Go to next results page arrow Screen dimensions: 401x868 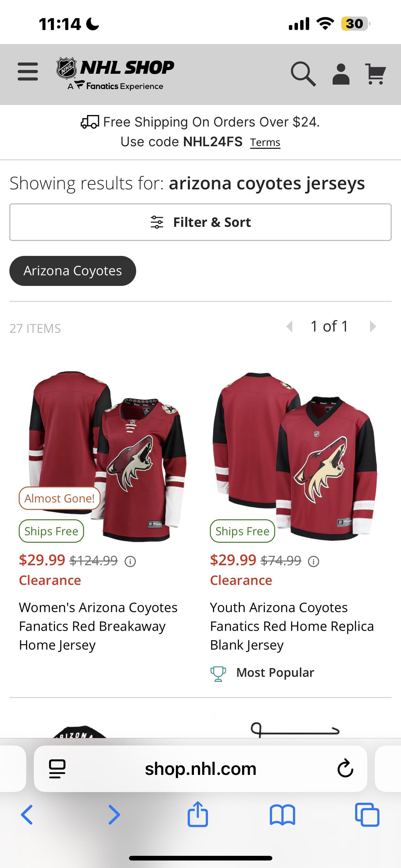coord(372,326)
